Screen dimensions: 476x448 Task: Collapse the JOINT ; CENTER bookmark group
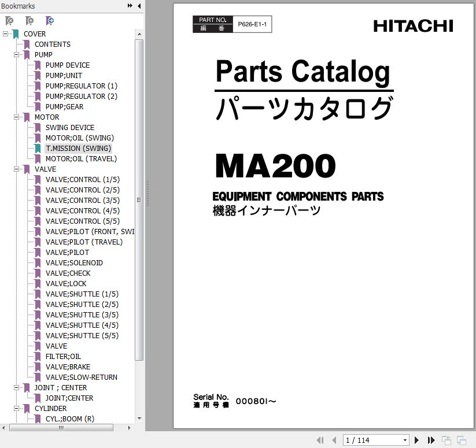coord(16,388)
